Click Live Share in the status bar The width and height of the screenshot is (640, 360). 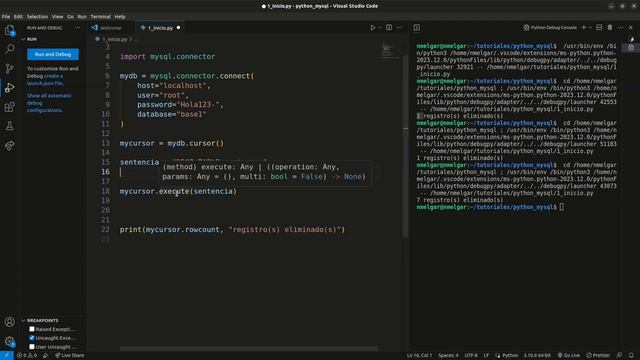(x=70, y=356)
